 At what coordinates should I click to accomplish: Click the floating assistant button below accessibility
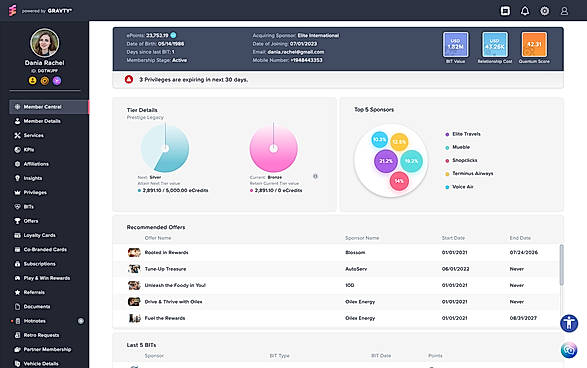click(x=569, y=350)
